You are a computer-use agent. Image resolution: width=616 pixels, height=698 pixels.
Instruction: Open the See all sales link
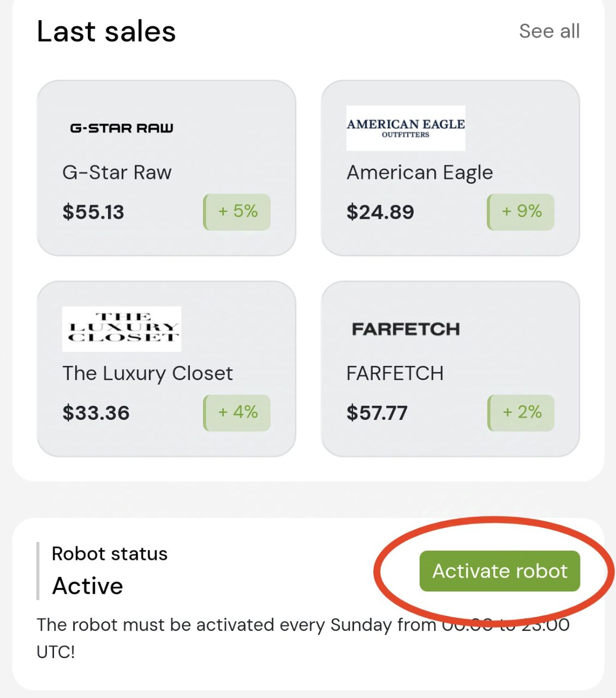point(549,31)
